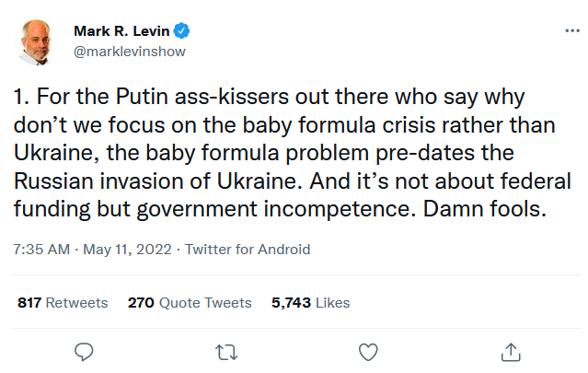Open the share tweet menu icon
The width and height of the screenshot is (588, 373).
coord(511,351)
